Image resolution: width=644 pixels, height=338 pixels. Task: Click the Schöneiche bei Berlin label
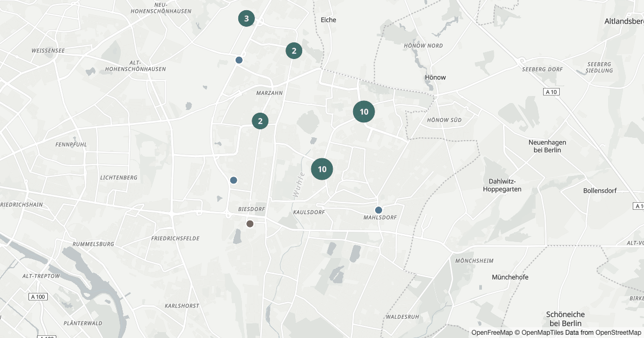[565, 319]
